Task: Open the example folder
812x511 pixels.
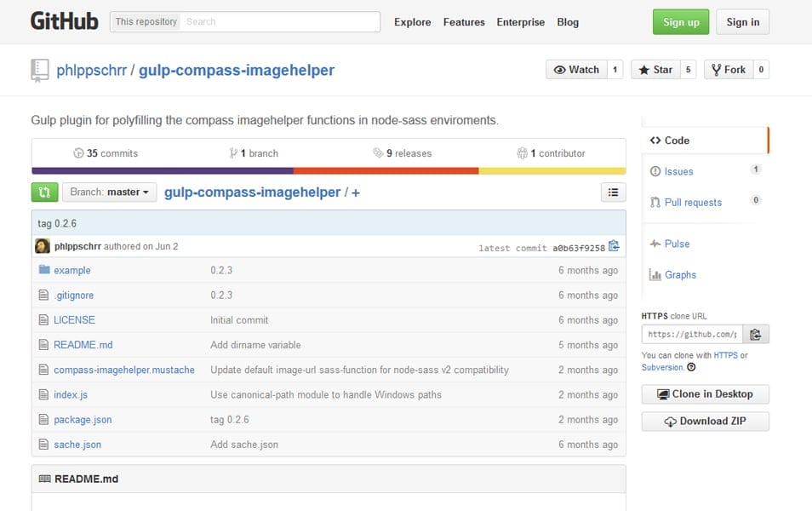Action: click(x=72, y=270)
